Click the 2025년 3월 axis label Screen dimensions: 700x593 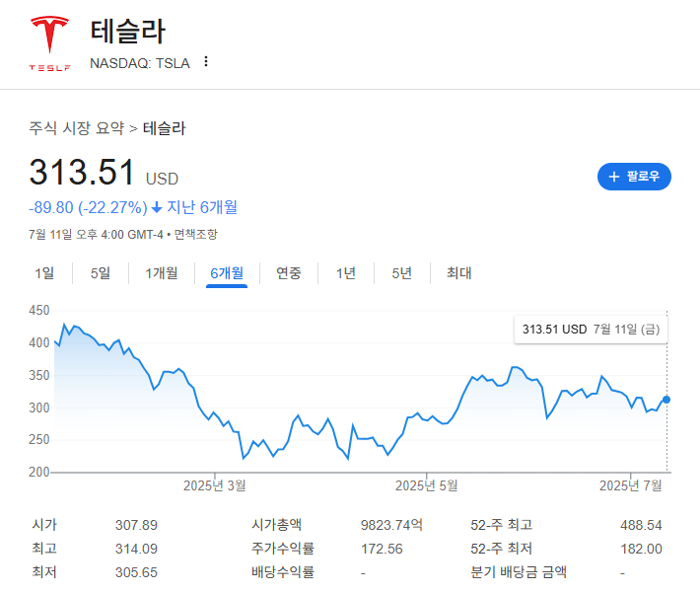point(215,485)
